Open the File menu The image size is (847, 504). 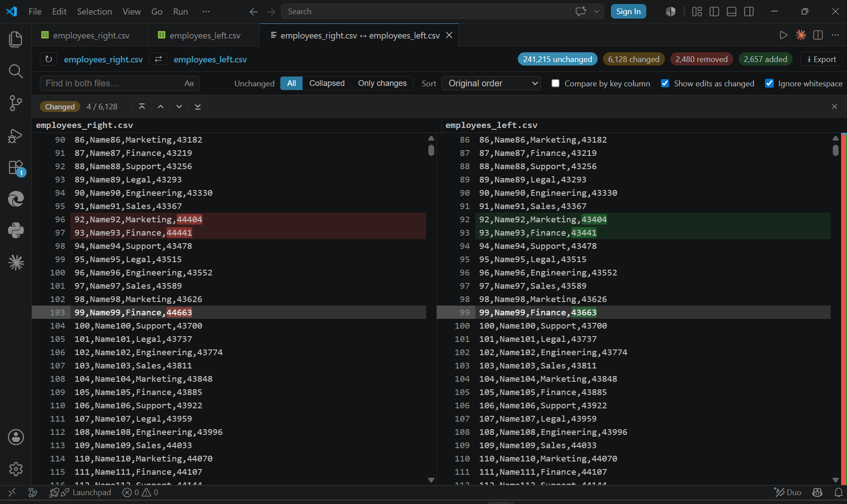[35, 12]
